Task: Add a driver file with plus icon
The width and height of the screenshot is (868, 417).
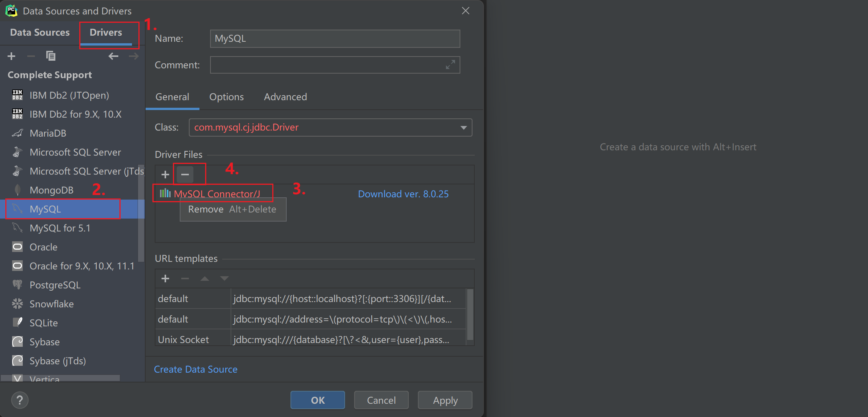Action: (165, 175)
